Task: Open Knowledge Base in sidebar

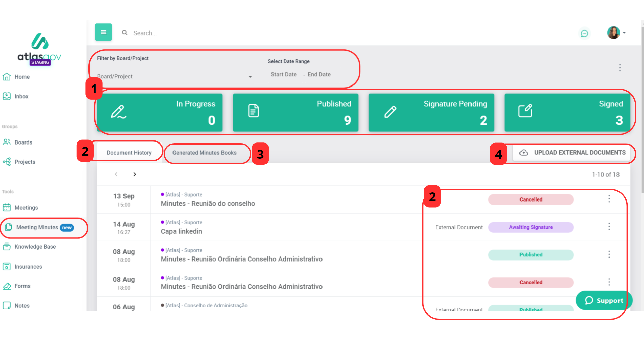Action: click(35, 247)
